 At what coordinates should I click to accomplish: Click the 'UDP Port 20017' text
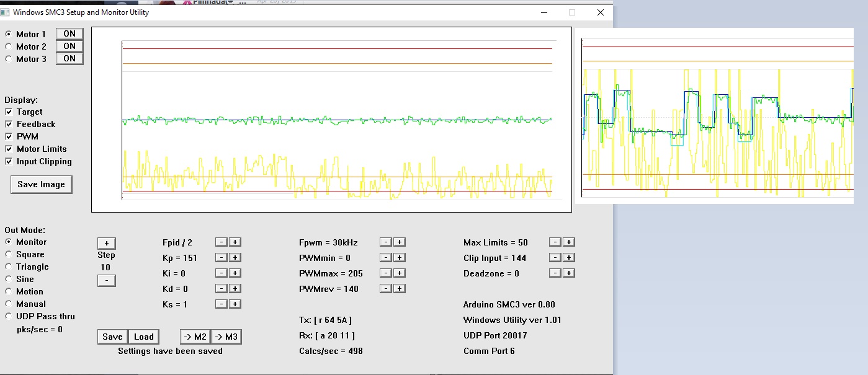click(495, 336)
